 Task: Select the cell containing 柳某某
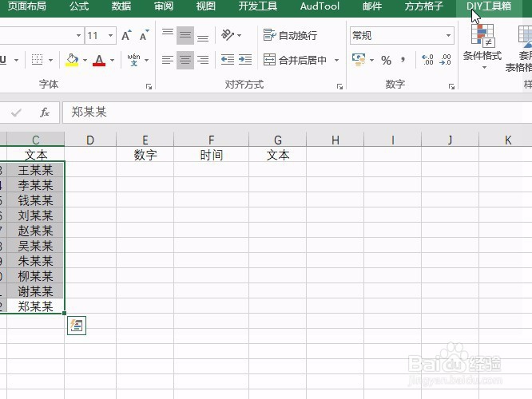tap(35, 276)
